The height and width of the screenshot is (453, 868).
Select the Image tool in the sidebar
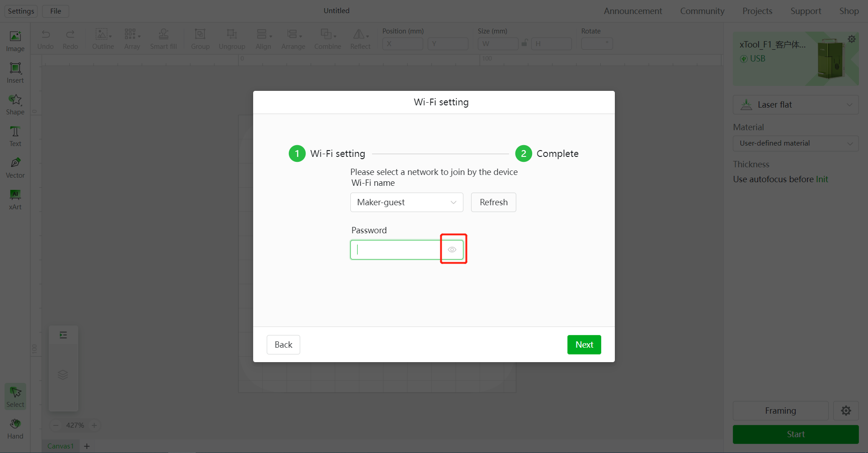[15, 41]
